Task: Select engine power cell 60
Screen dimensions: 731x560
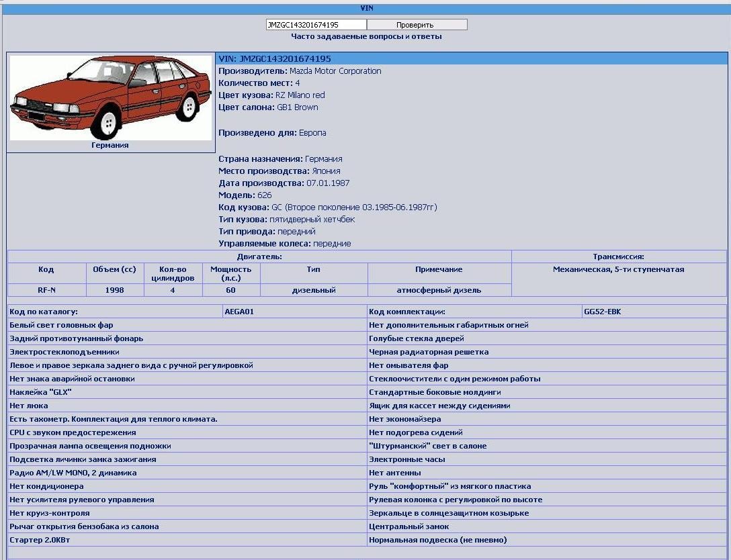Action: point(230,290)
